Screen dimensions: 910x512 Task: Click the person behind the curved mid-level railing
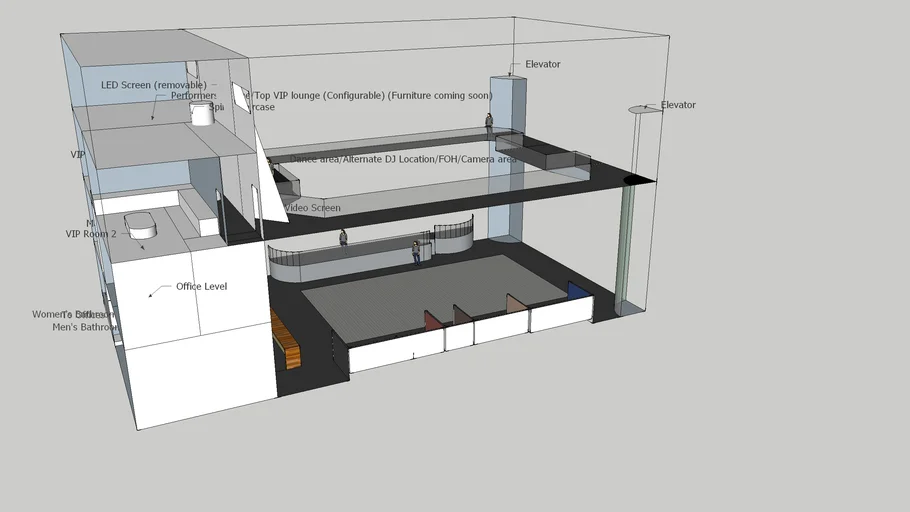click(x=343, y=237)
